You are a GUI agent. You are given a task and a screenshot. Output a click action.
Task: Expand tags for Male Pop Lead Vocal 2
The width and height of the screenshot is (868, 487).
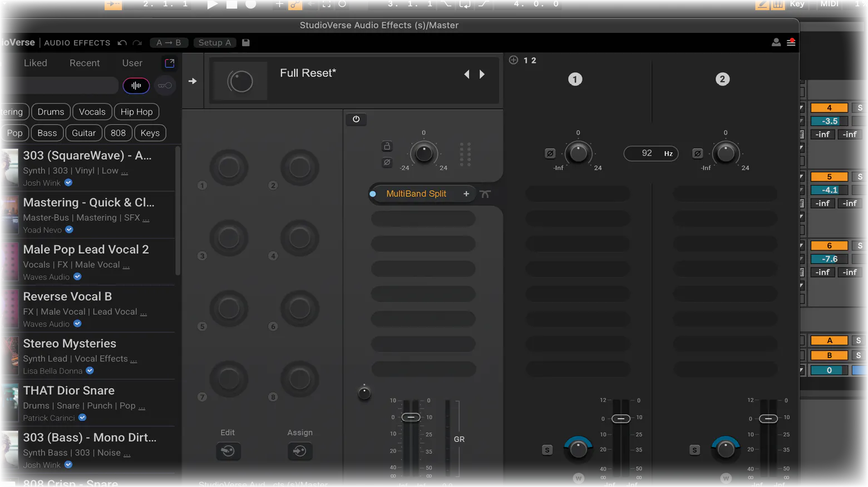(x=126, y=266)
